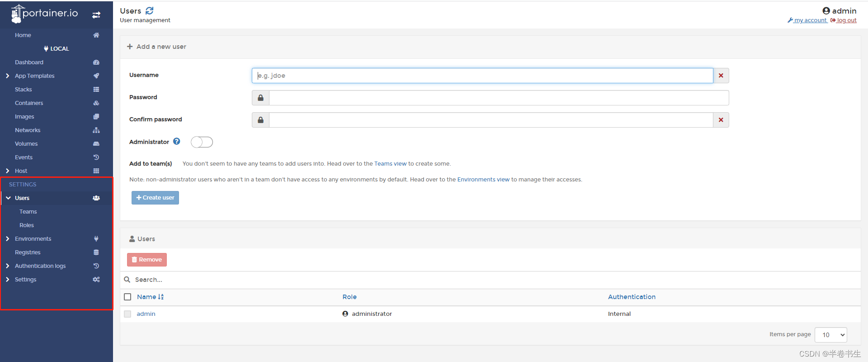Open the admin user link in table
This screenshot has height=362, width=868.
(146, 314)
